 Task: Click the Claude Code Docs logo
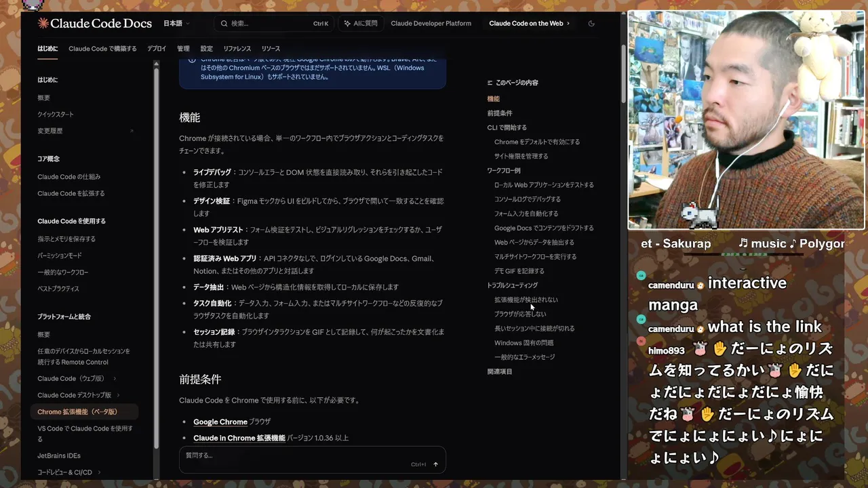pyautogui.click(x=94, y=23)
